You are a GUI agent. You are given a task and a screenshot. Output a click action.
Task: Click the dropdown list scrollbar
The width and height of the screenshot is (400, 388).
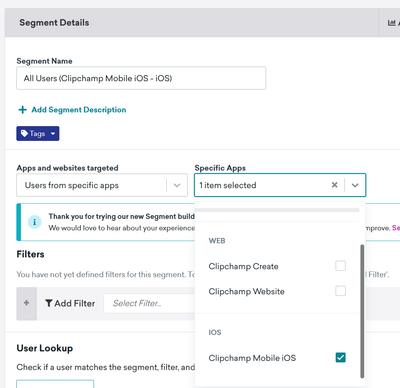(362, 311)
